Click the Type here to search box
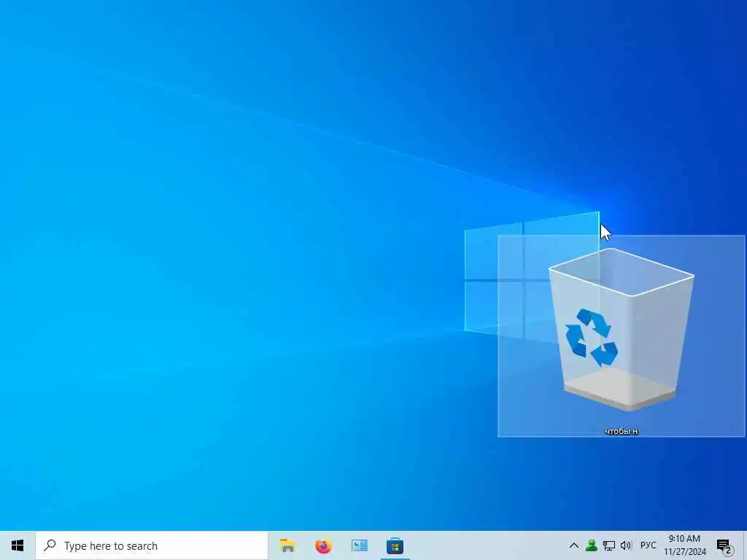 click(x=152, y=545)
